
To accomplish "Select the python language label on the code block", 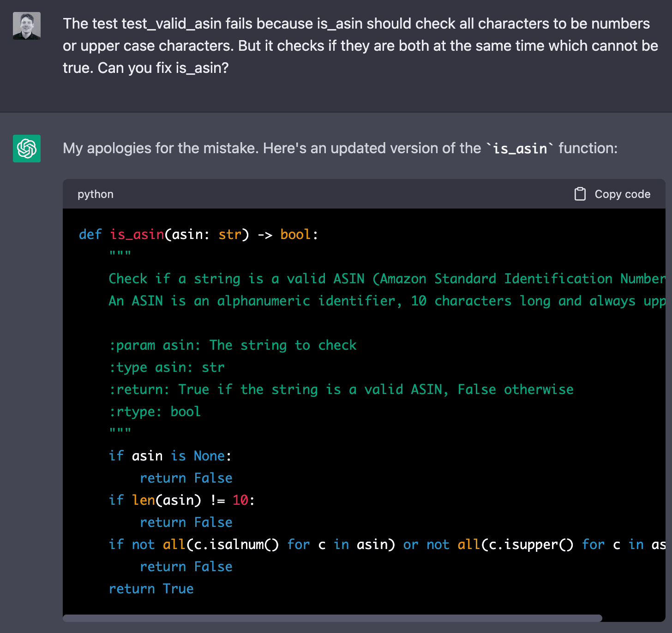I will [x=95, y=194].
